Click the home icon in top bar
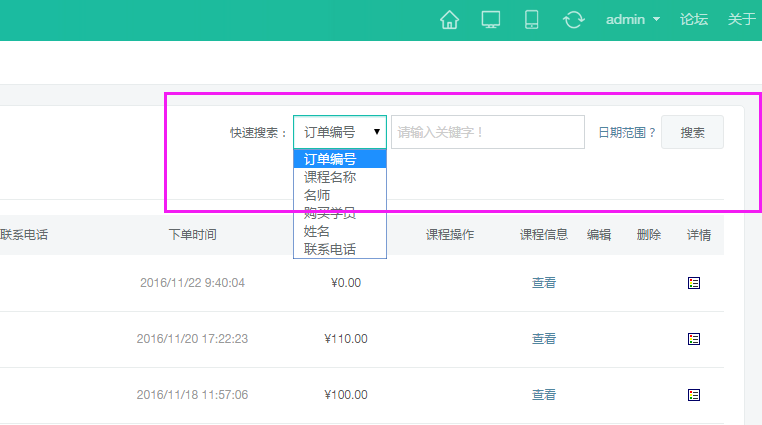This screenshot has width=762, height=425. [450, 20]
